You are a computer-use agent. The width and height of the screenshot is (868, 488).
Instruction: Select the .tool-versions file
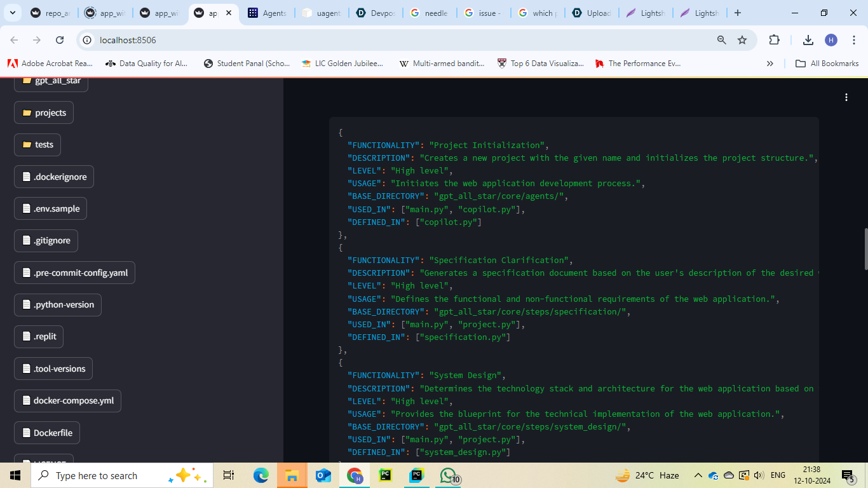(53, 369)
